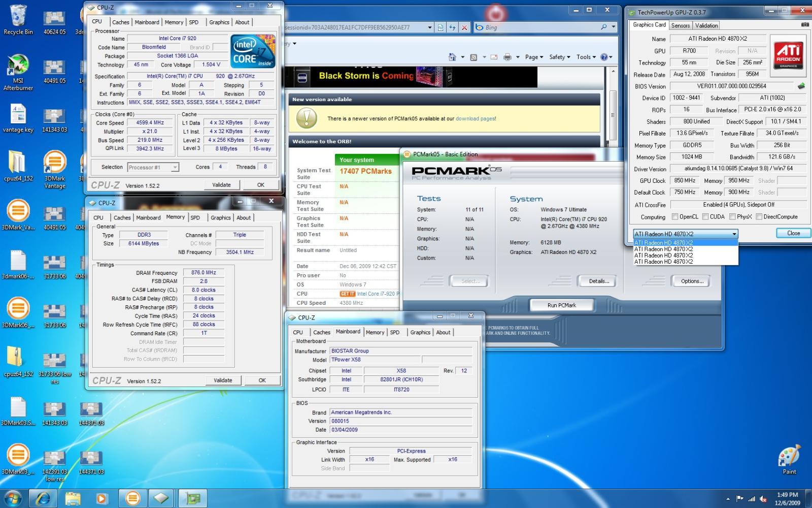
Task: Click the browser Home icon
Action: click(x=452, y=57)
